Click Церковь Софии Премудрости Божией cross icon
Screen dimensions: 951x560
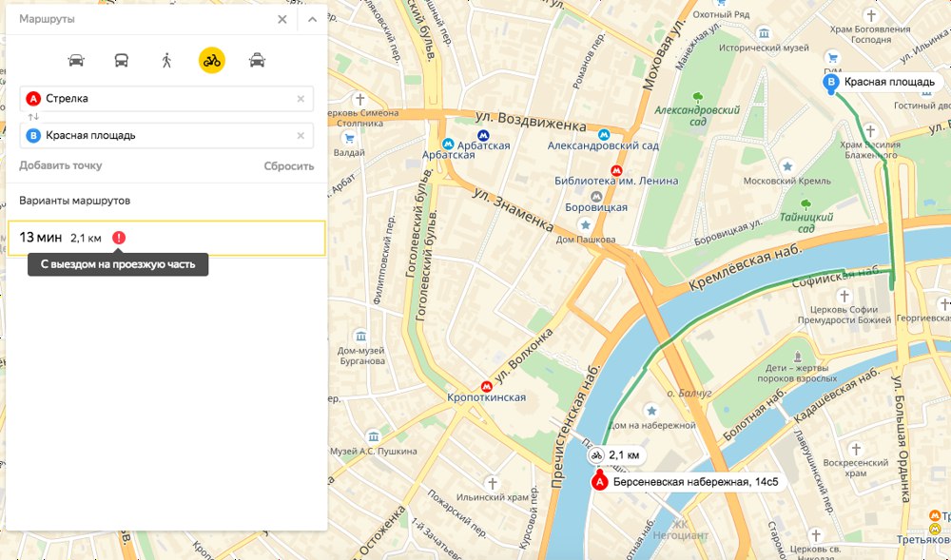click(x=844, y=296)
